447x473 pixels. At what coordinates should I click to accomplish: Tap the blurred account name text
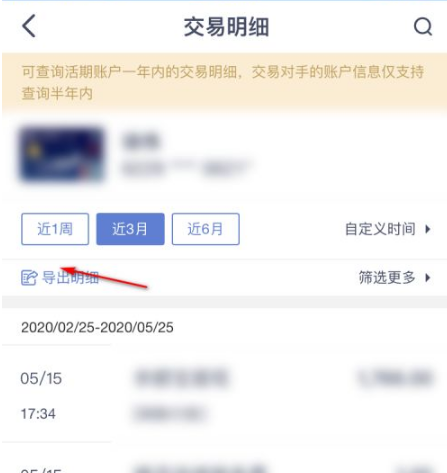pyautogui.click(x=141, y=141)
